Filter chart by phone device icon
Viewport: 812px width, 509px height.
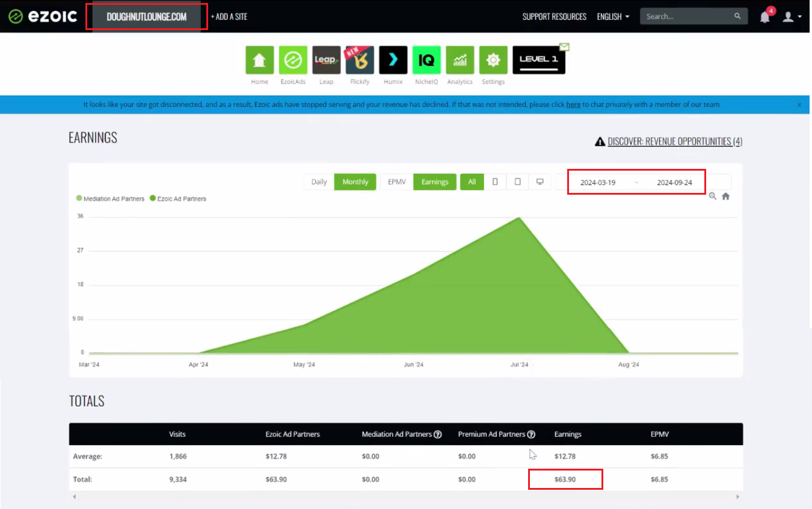(x=495, y=181)
